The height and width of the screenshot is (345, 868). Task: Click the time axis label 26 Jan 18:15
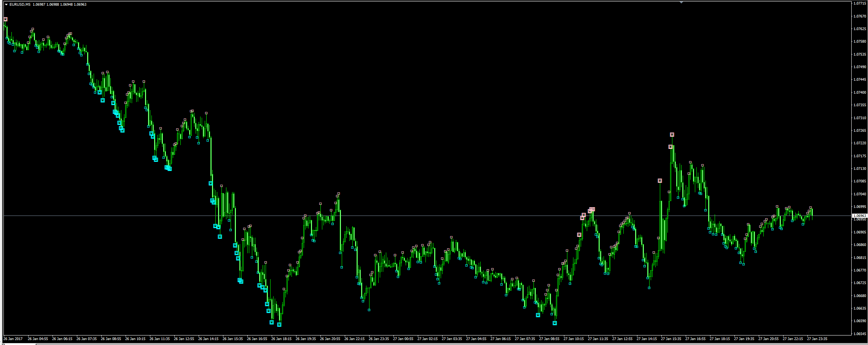coord(281,339)
